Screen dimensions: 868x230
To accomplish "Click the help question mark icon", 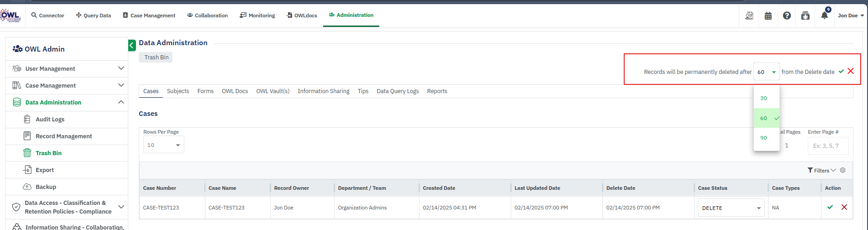I will pyautogui.click(x=787, y=16).
